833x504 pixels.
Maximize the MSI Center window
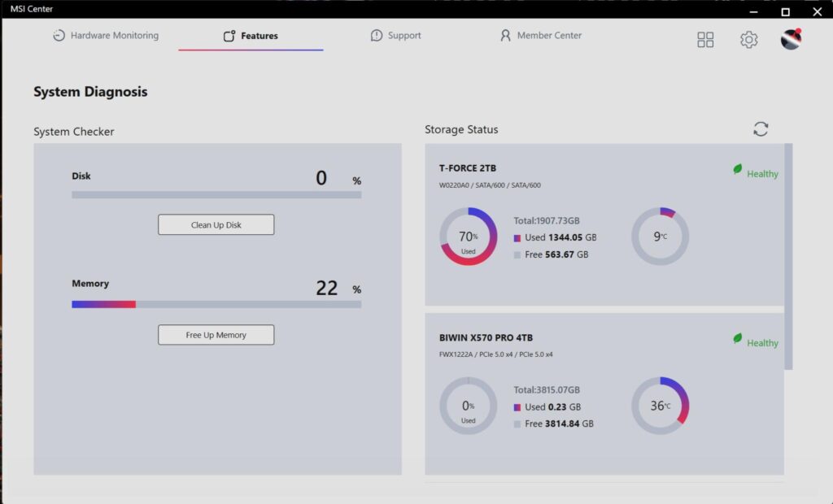785,11
